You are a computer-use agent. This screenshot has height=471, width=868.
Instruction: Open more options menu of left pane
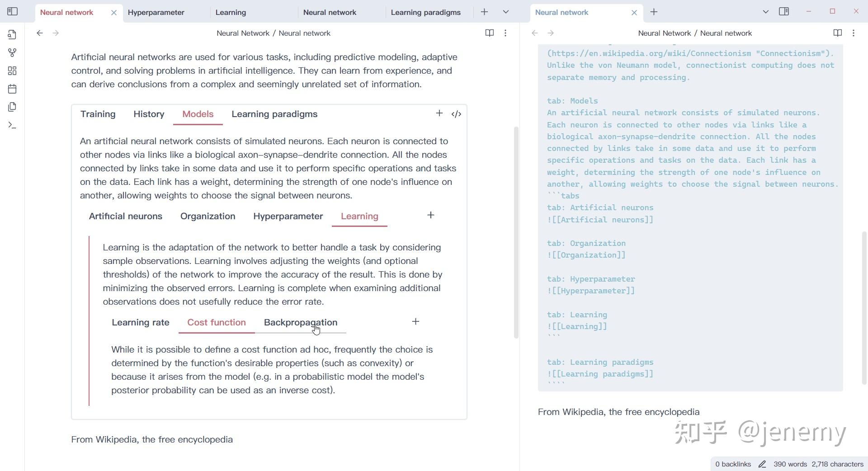pos(505,33)
